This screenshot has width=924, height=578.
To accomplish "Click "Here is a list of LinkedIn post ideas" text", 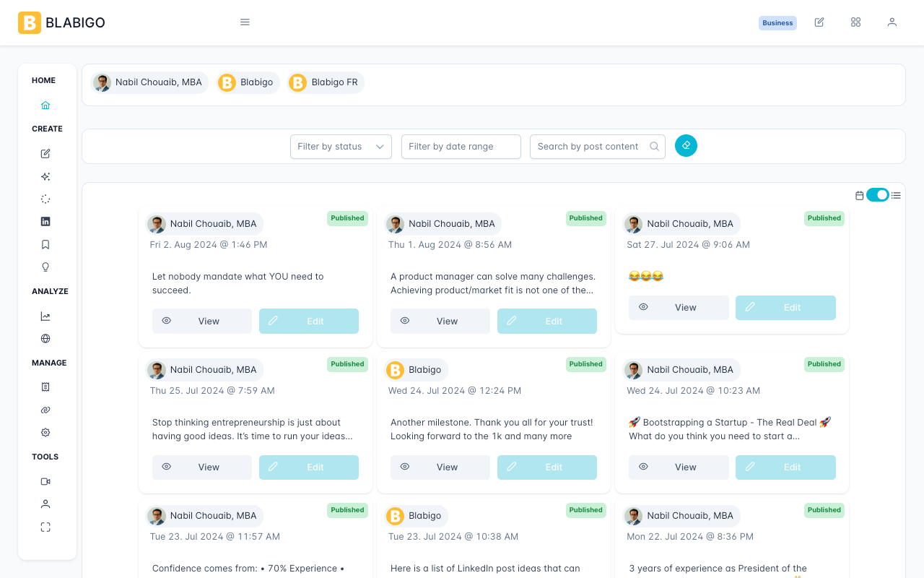I will coord(485,569).
